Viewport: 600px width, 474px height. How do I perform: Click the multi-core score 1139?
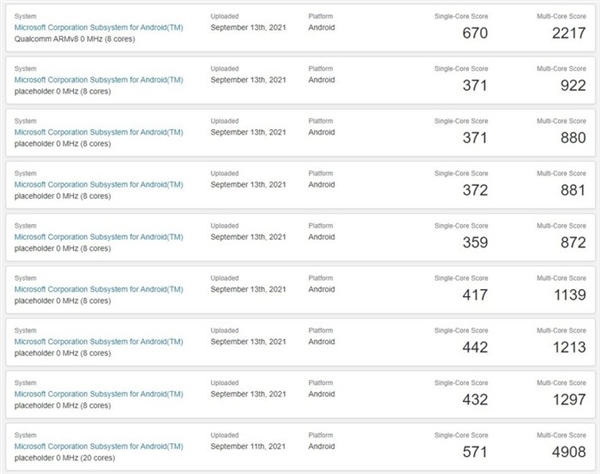click(x=565, y=295)
